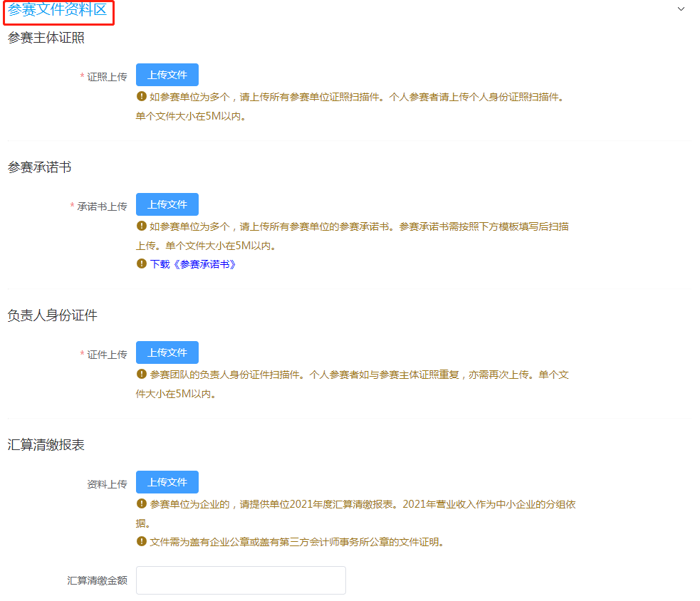The image size is (700, 601).
Task: Select the 参赛承诺书 heading text
Action: coord(39,167)
